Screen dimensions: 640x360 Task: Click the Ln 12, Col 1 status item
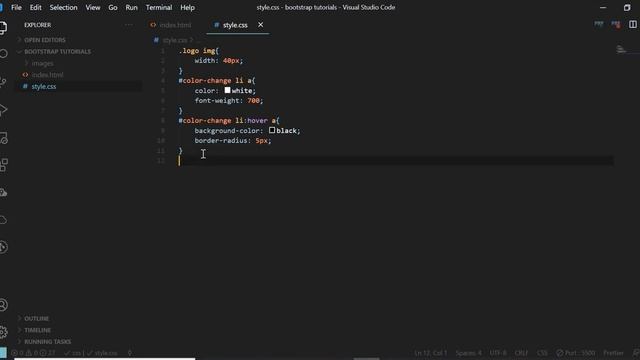point(431,353)
